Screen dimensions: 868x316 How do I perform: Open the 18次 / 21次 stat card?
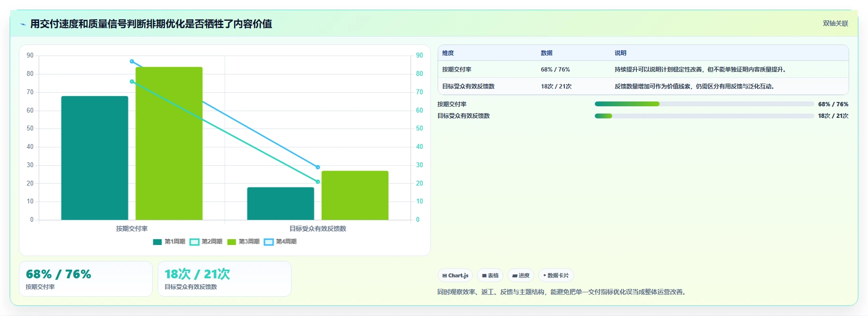(224, 279)
